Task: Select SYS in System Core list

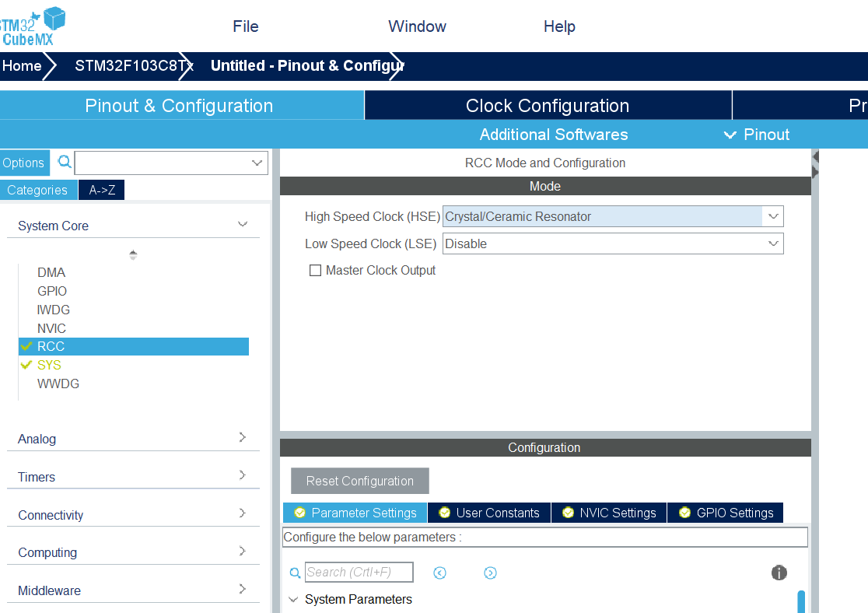Action: pos(49,365)
